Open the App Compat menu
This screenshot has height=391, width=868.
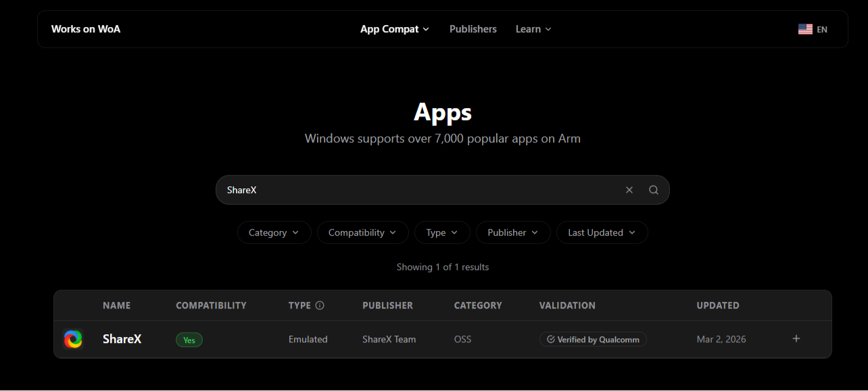point(395,29)
